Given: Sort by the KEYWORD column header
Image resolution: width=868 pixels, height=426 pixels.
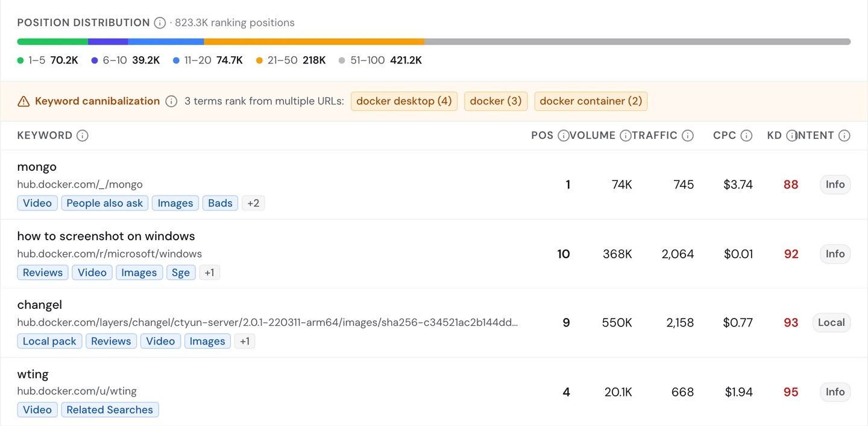Looking at the screenshot, I should [x=45, y=136].
